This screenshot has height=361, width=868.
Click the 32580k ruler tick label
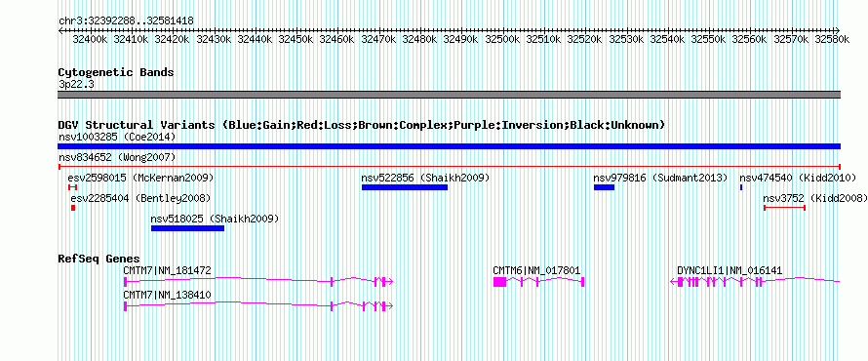tap(833, 39)
